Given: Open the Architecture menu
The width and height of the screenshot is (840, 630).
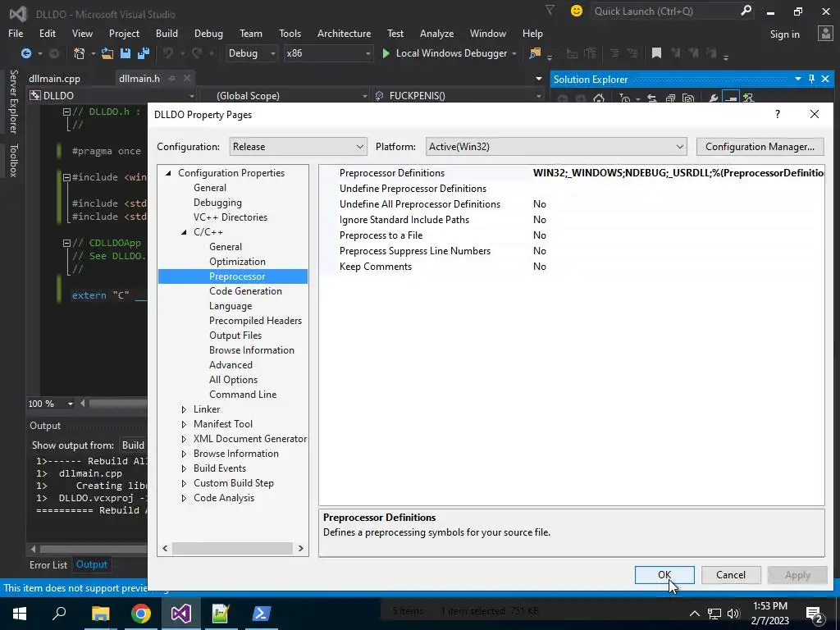Looking at the screenshot, I should point(344,33).
